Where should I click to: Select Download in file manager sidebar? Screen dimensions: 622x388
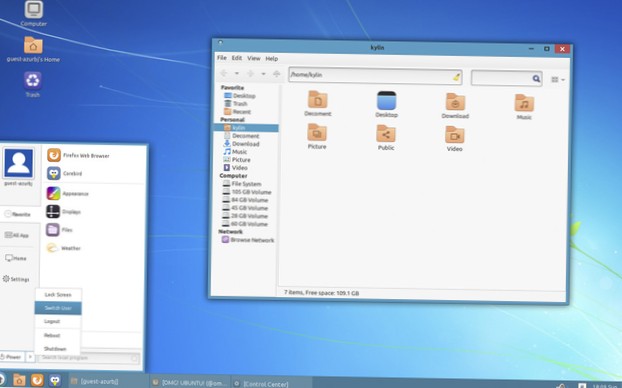(x=241, y=144)
